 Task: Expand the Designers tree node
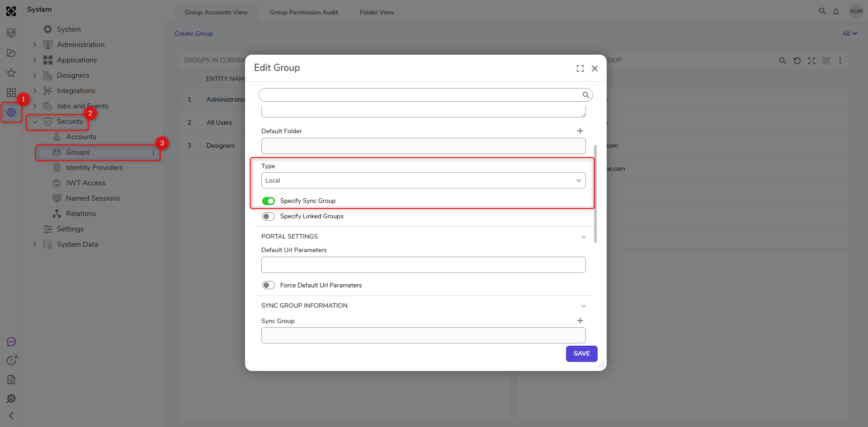point(35,75)
